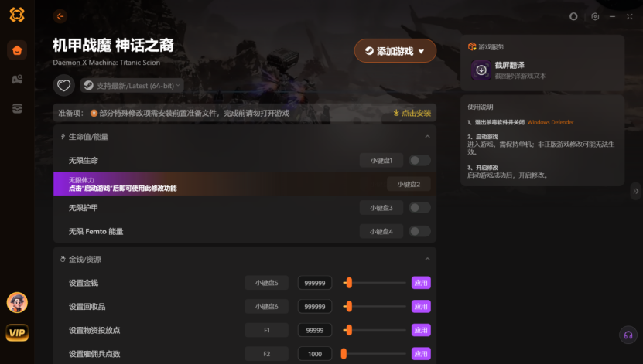Click the 设置金钱 value field 999999

coord(315,283)
